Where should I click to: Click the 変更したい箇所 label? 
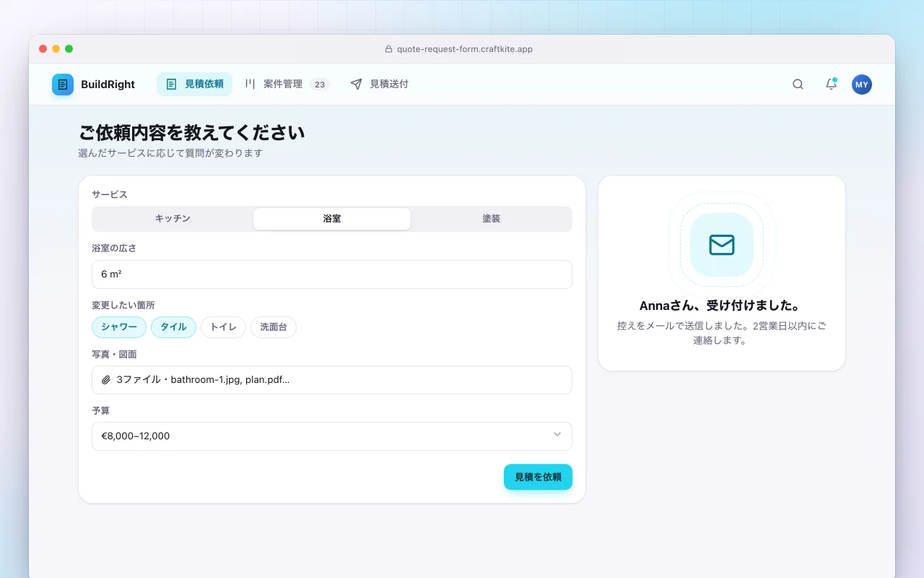(x=123, y=305)
